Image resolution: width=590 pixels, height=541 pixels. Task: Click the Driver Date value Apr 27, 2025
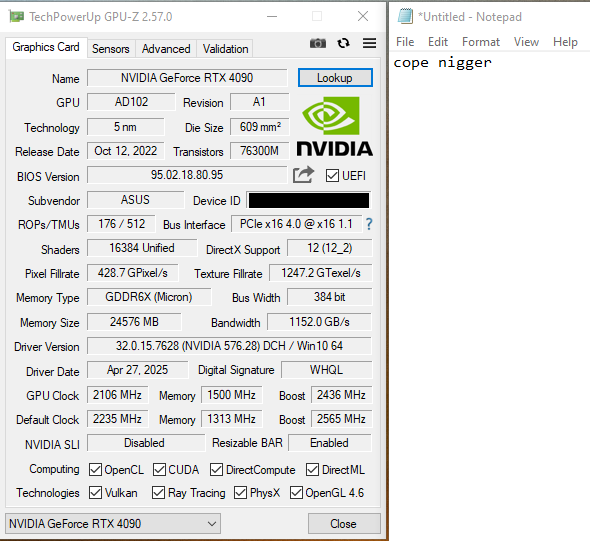[x=137, y=370]
